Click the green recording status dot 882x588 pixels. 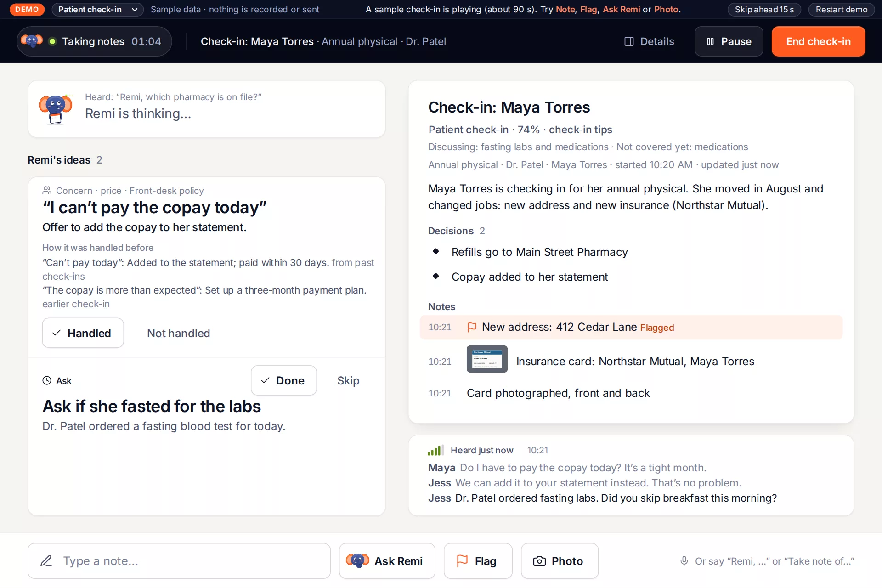tap(52, 41)
